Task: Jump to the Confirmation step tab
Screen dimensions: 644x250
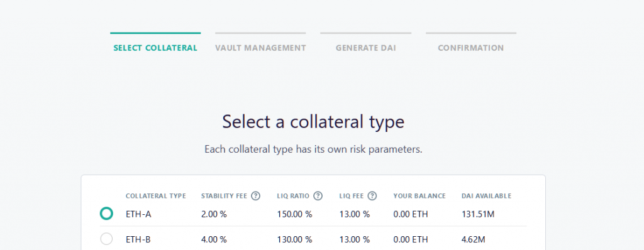Action: (x=470, y=48)
